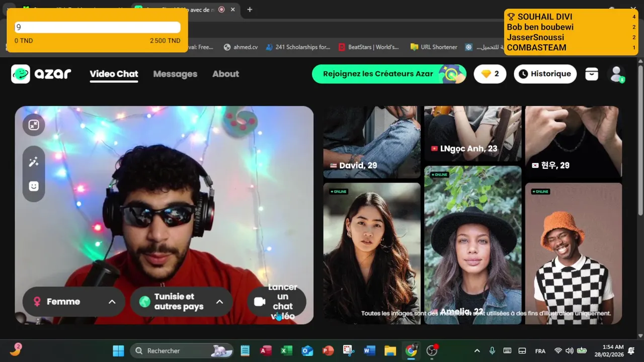This screenshot has height=362, width=644.
Task: Open the battery status tray icon
Action: pos(582,350)
